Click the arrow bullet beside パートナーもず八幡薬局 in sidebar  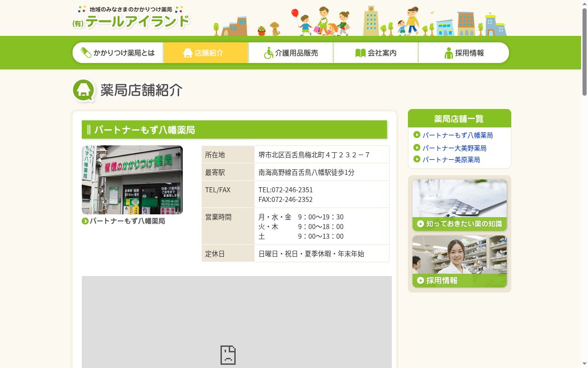pos(417,135)
